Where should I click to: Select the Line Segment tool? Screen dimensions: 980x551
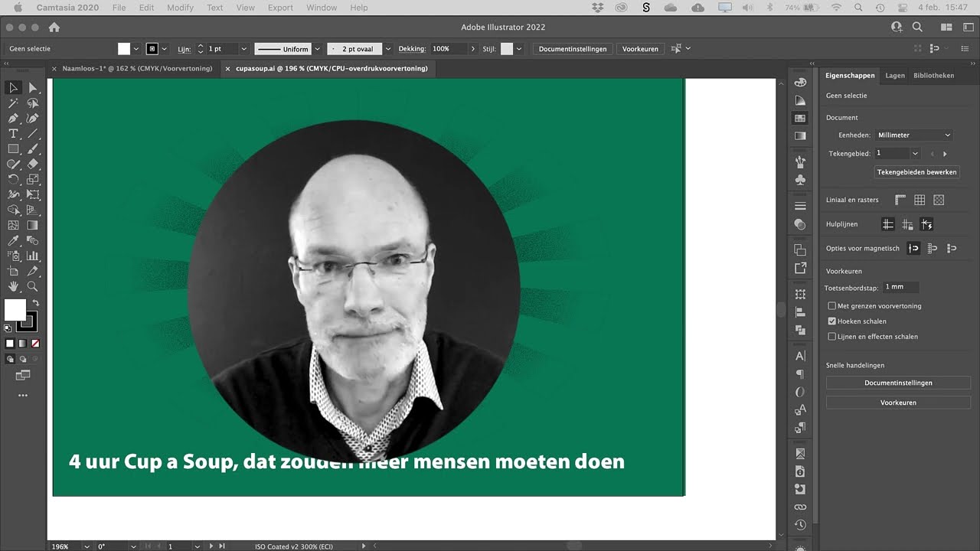[33, 134]
